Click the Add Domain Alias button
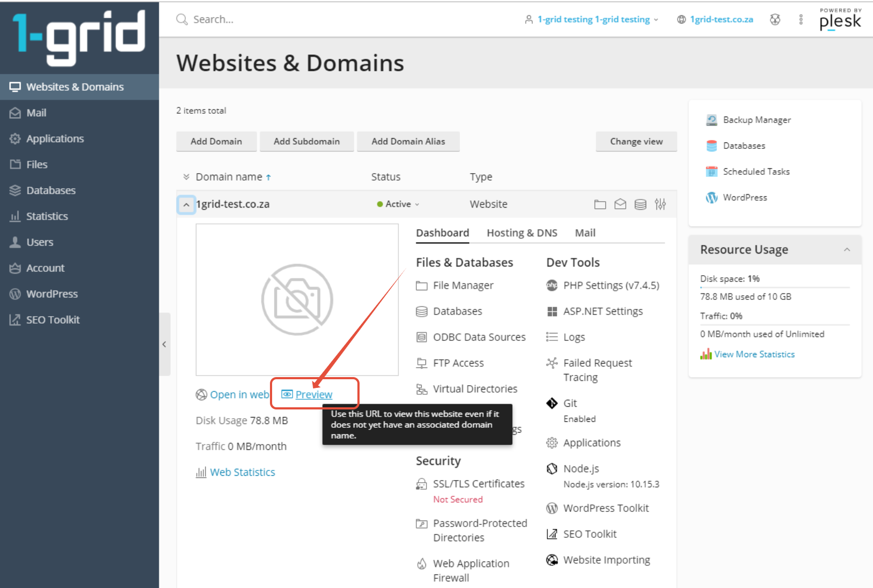The image size is (873, 588). coord(408,141)
